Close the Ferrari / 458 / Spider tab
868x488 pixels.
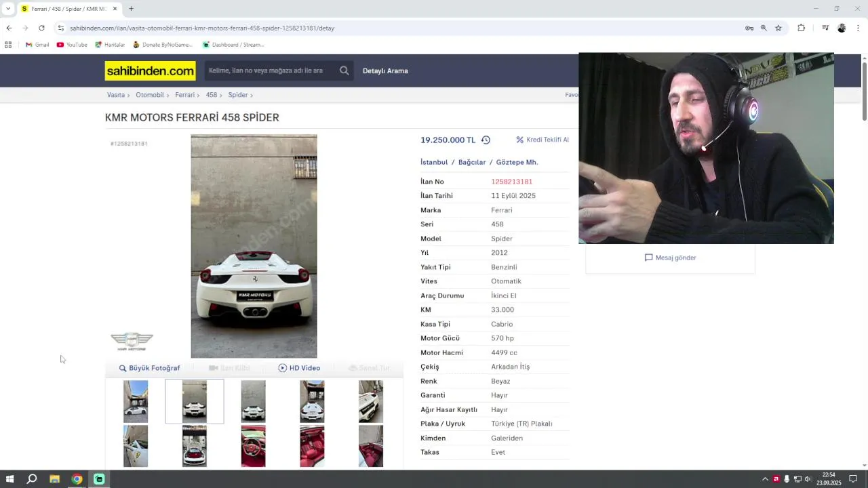point(115,9)
